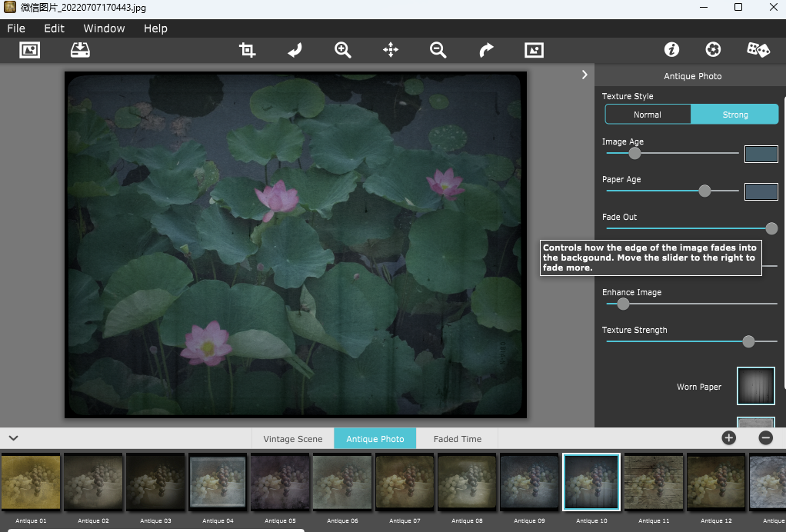The height and width of the screenshot is (532, 786).
Task: Close the application window
Action: tap(774, 8)
